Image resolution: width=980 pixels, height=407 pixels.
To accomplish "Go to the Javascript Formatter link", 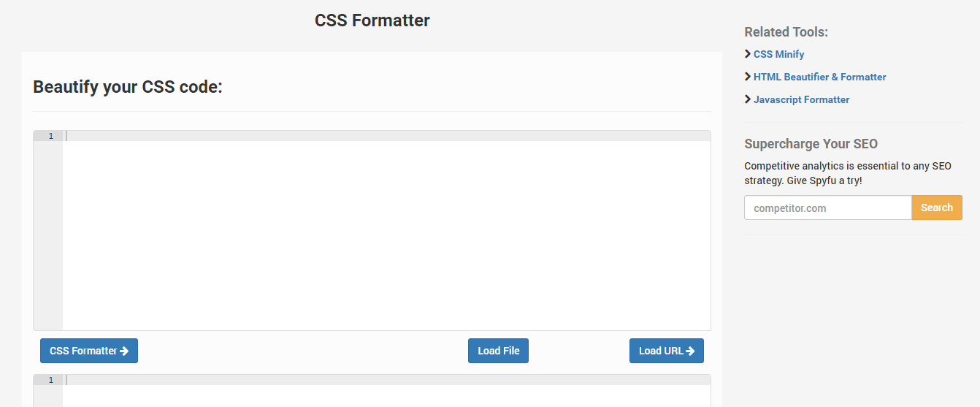I will pyautogui.click(x=801, y=99).
